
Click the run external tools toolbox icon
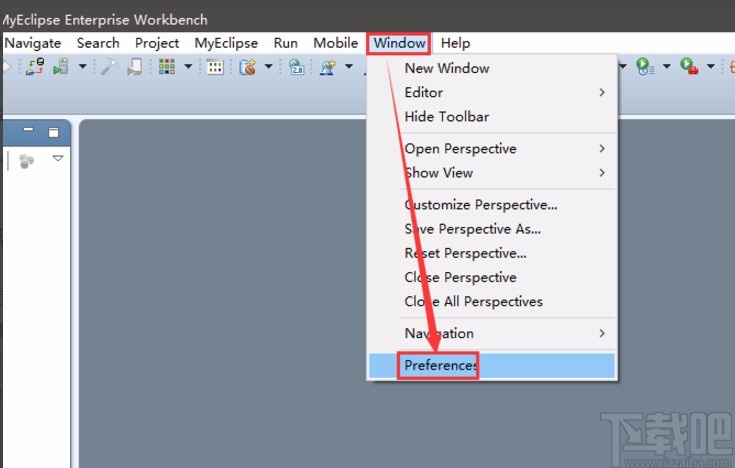tap(689, 66)
